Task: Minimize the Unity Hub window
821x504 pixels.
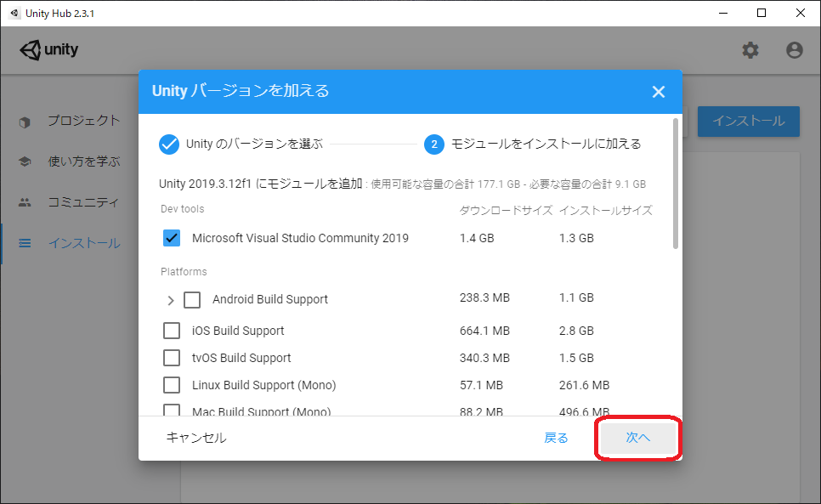Action: (x=723, y=13)
